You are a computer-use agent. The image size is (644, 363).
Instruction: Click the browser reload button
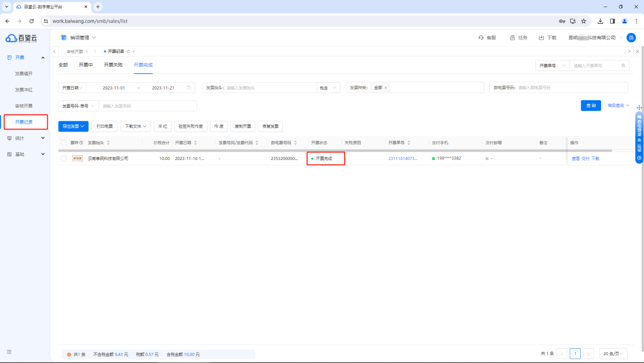click(32, 21)
